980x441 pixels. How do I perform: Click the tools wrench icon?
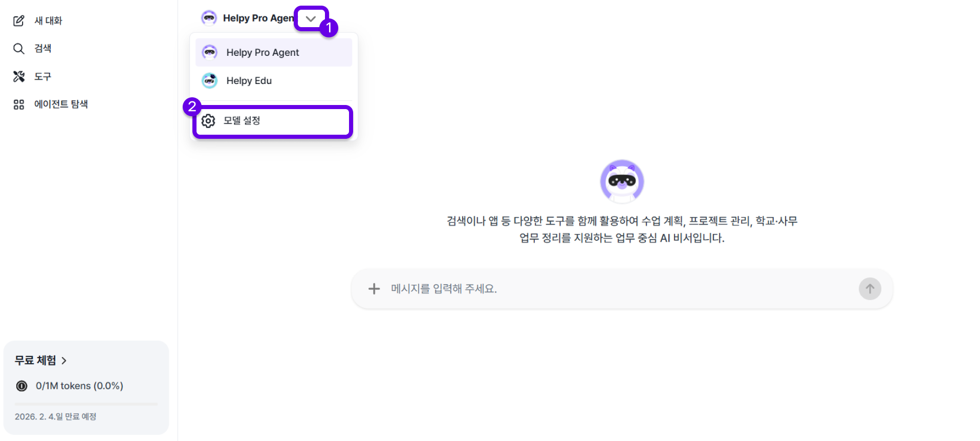click(19, 76)
